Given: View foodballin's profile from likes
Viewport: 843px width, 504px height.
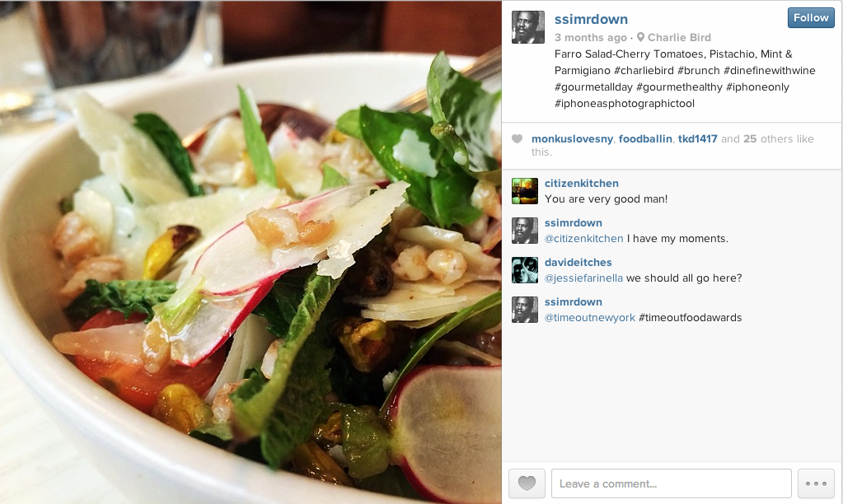Looking at the screenshot, I should pyautogui.click(x=645, y=138).
